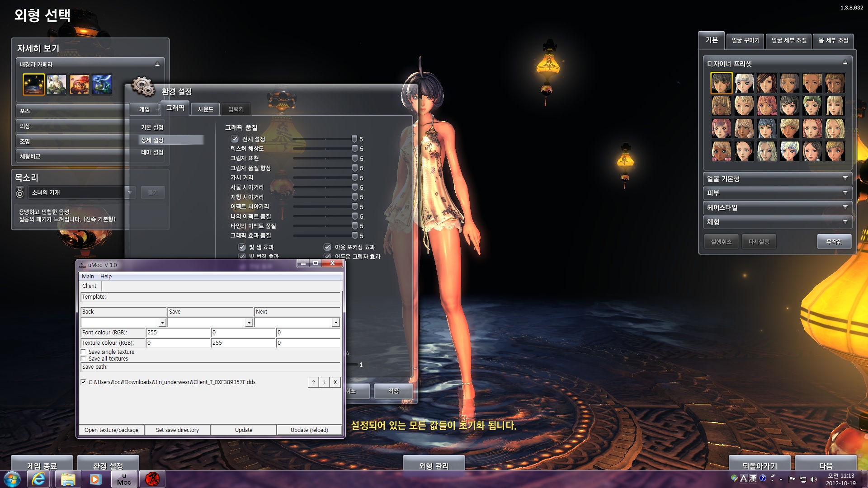This screenshot has width=868, height=488.
Task: Switch to the 사운드 settings tab
Action: (205, 109)
